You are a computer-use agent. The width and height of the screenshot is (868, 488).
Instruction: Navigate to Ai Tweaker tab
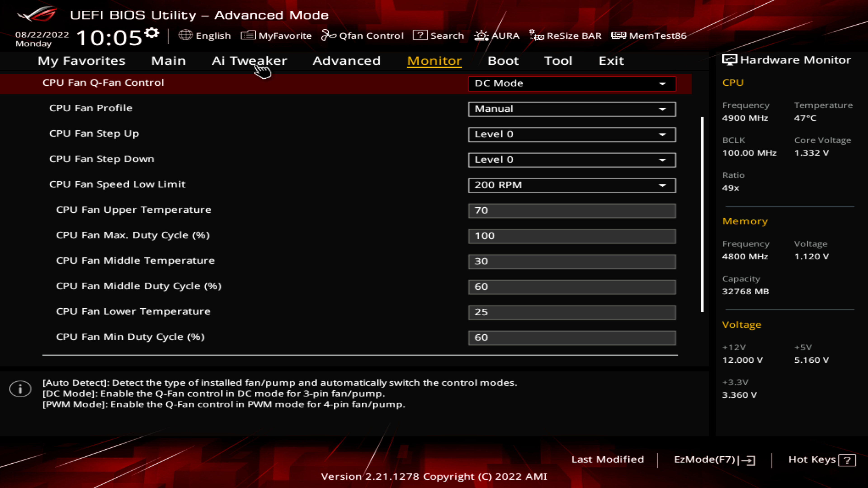click(x=249, y=60)
